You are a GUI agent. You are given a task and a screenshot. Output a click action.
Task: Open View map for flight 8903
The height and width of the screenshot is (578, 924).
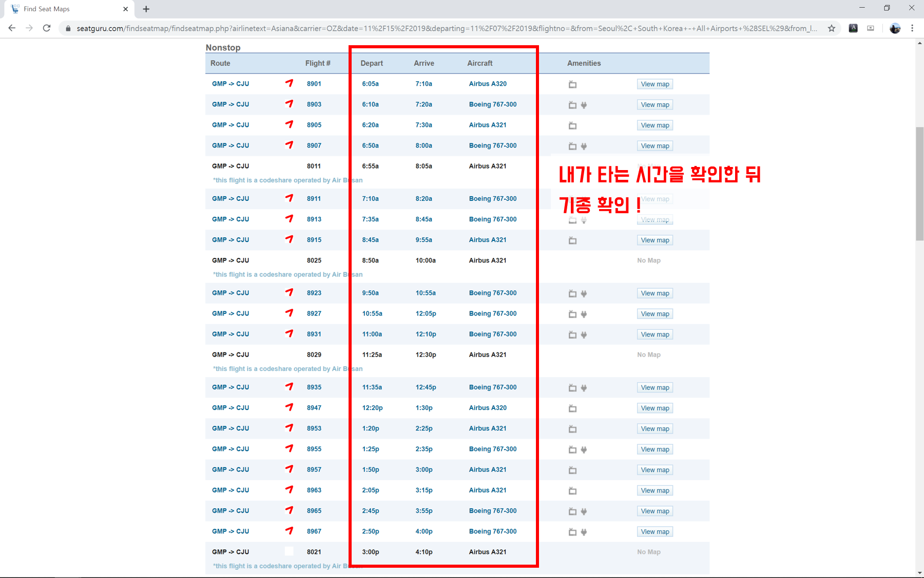pyautogui.click(x=655, y=105)
